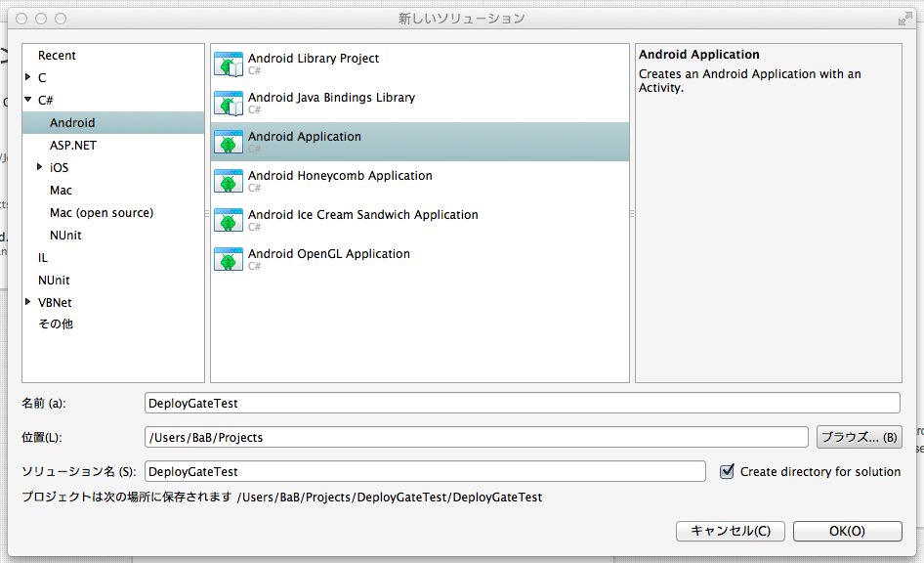Select the Mac category

coord(61,190)
